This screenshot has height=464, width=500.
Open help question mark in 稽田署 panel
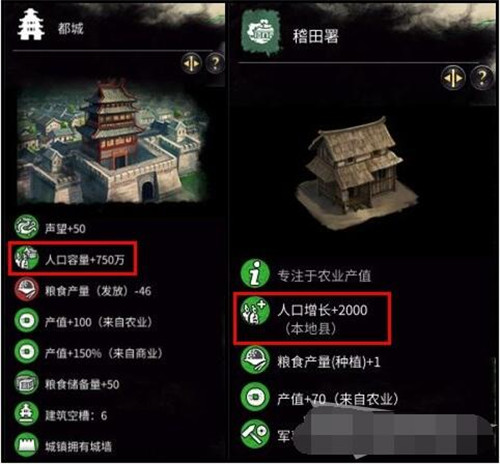481,78
